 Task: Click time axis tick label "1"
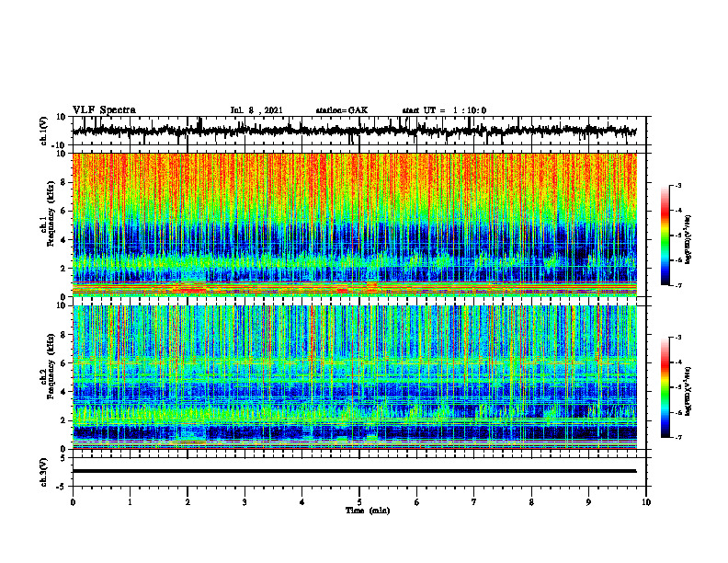pyautogui.click(x=130, y=502)
